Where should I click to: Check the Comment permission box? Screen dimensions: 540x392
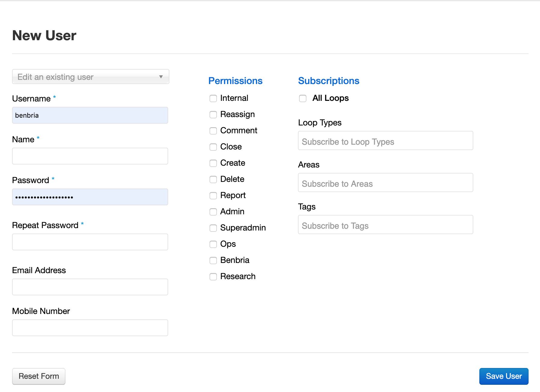coord(213,131)
